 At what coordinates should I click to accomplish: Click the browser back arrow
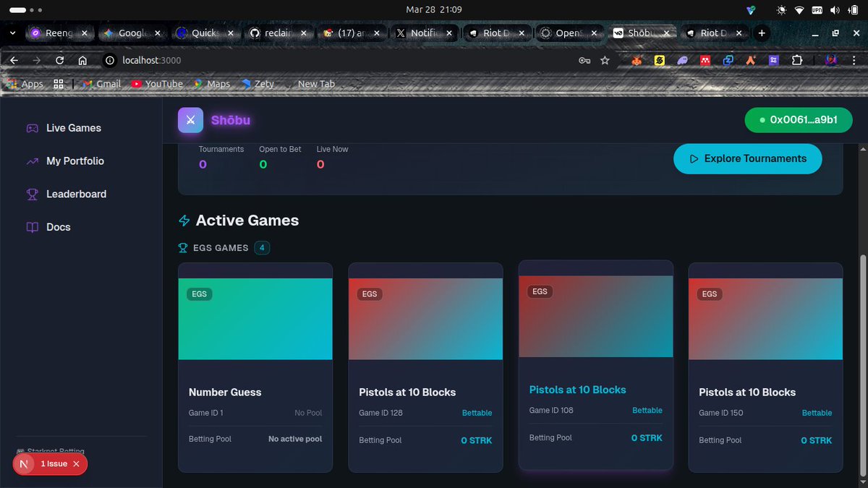(x=14, y=61)
